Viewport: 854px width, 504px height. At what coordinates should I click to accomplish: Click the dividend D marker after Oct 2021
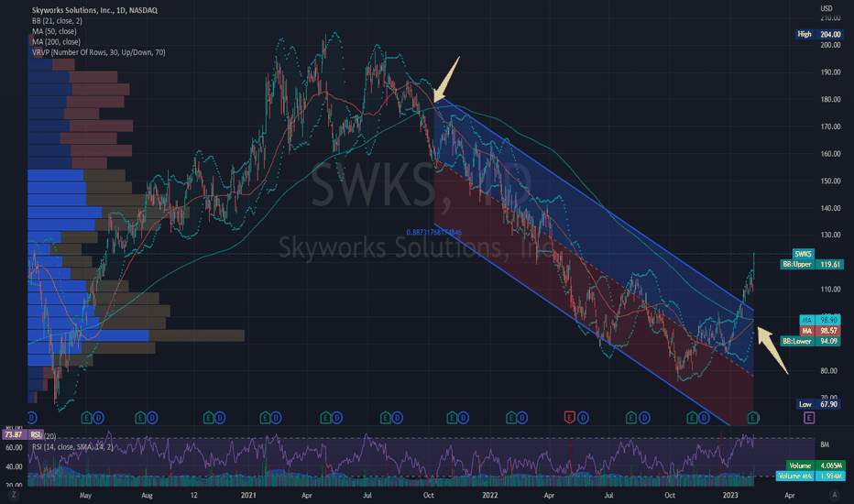[x=464, y=418]
